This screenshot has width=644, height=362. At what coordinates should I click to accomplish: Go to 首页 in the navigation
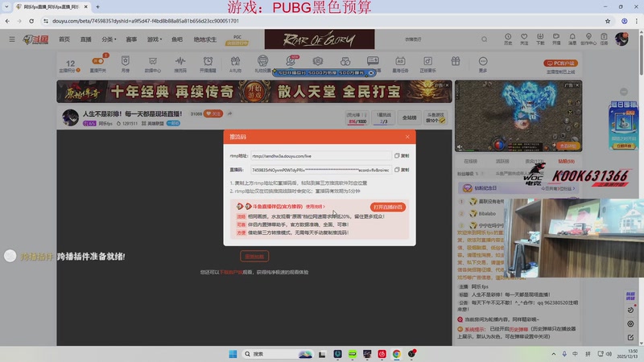click(64, 39)
